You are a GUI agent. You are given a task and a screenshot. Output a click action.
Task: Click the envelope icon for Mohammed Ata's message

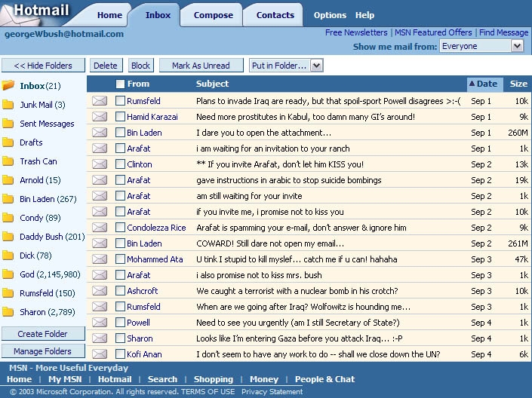[x=100, y=259]
